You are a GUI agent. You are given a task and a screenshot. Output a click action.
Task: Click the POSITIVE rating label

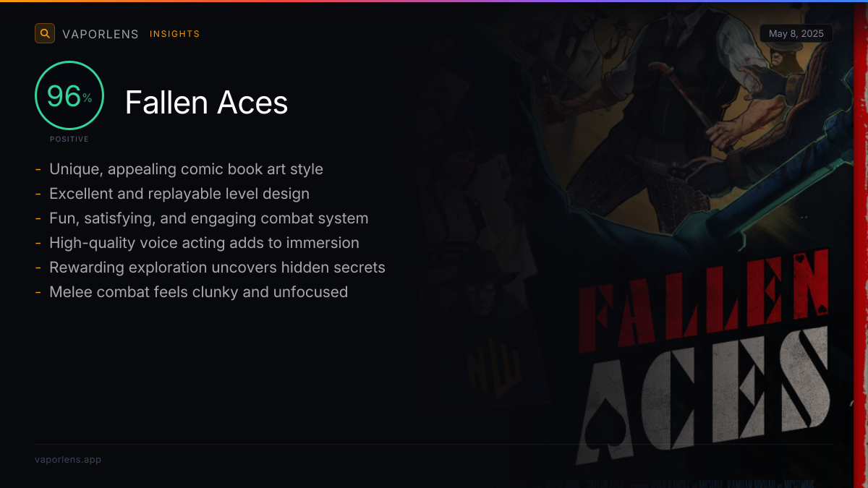69,139
